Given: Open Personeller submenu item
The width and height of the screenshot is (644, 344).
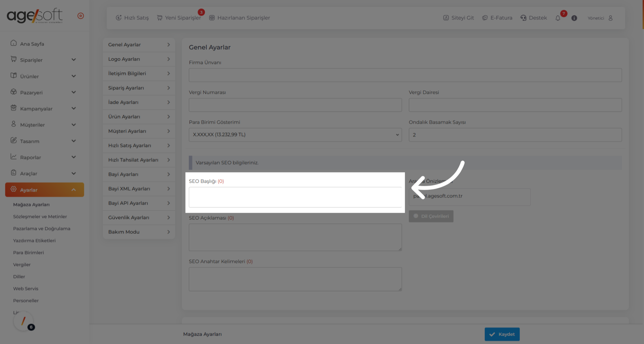Looking at the screenshot, I should click(x=26, y=301).
